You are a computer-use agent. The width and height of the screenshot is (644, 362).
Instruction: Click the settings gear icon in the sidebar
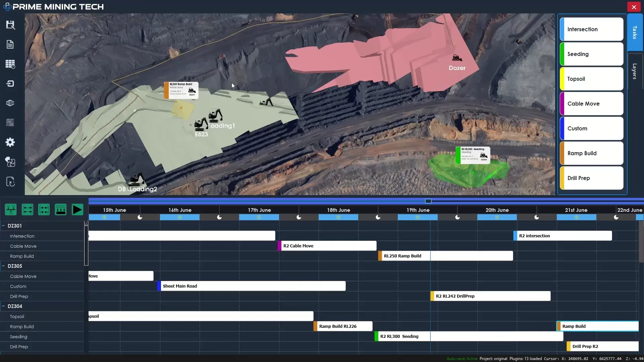tap(10, 142)
